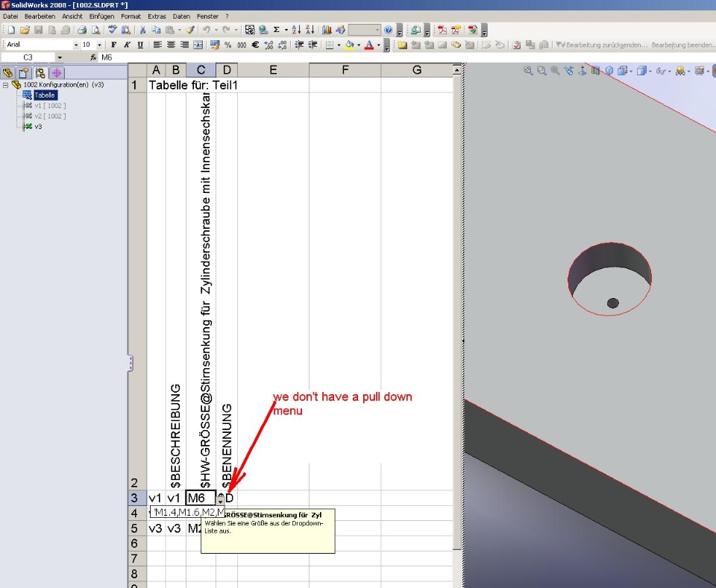Open the font name dropdown (Arial)
The height and width of the screenshot is (588, 716).
(76, 45)
